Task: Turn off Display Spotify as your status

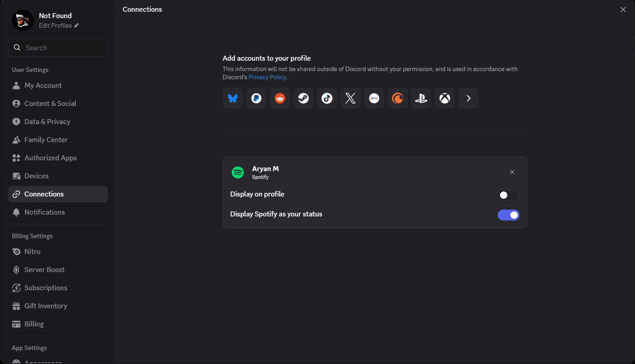Action: coord(508,215)
